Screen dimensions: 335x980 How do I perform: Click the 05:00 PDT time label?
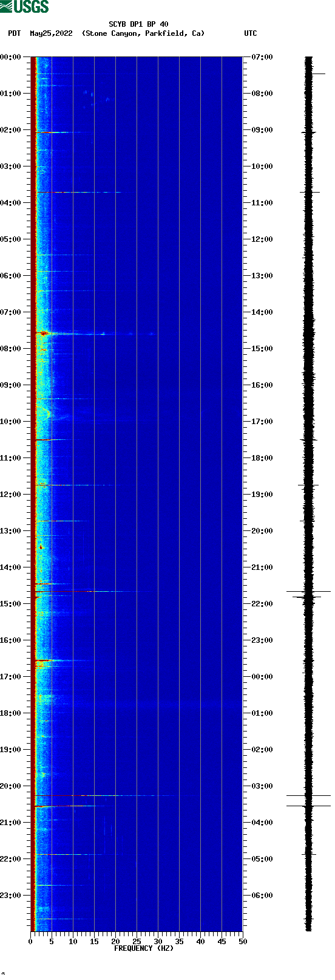[11, 239]
